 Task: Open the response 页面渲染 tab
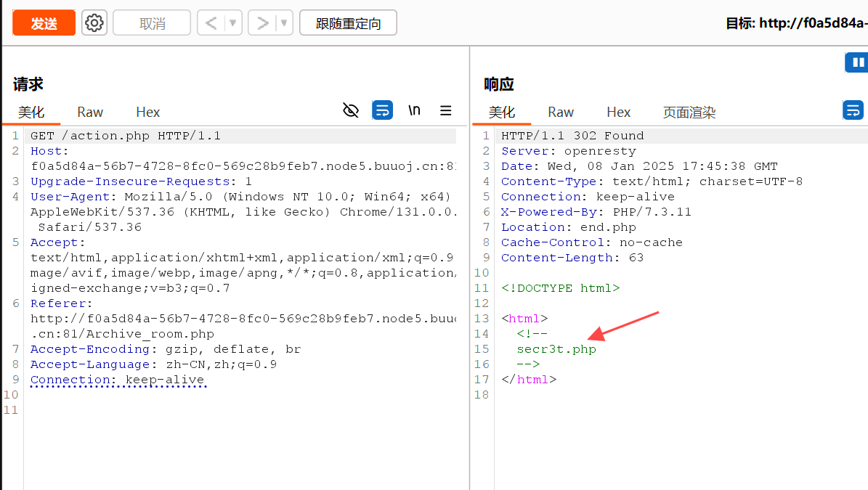coord(689,113)
